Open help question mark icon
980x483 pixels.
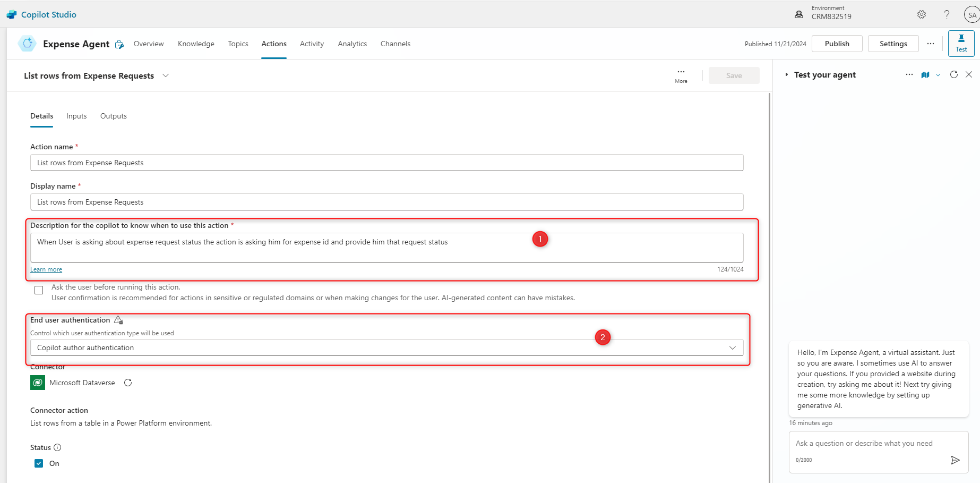tap(947, 15)
